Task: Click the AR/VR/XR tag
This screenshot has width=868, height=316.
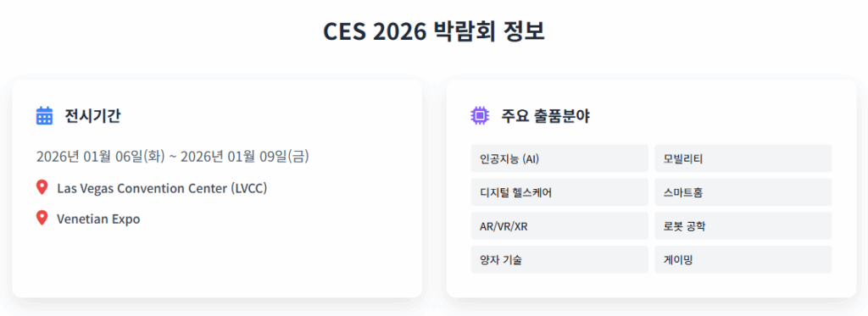Action: pyautogui.click(x=559, y=226)
